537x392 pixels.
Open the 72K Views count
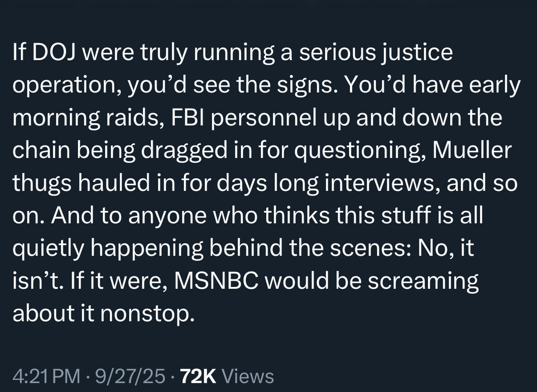(226, 376)
